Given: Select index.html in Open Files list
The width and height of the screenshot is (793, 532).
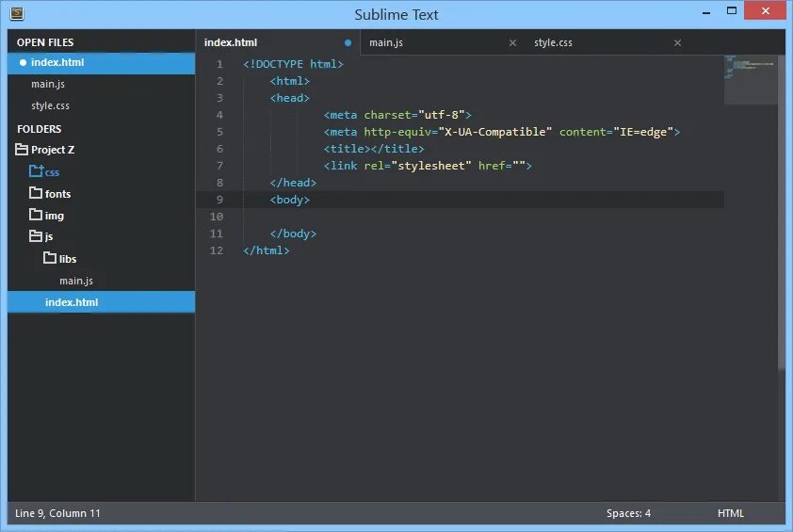Looking at the screenshot, I should (101, 63).
